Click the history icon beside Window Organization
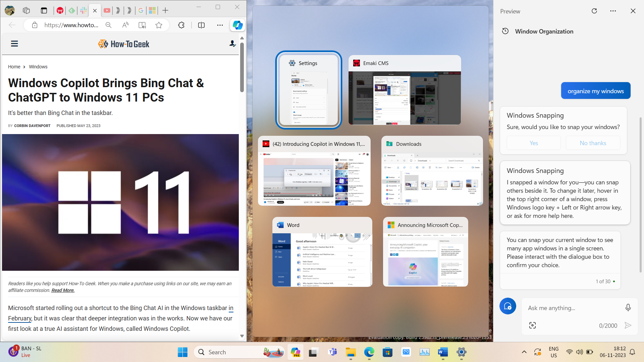644x362 pixels. pos(505,31)
